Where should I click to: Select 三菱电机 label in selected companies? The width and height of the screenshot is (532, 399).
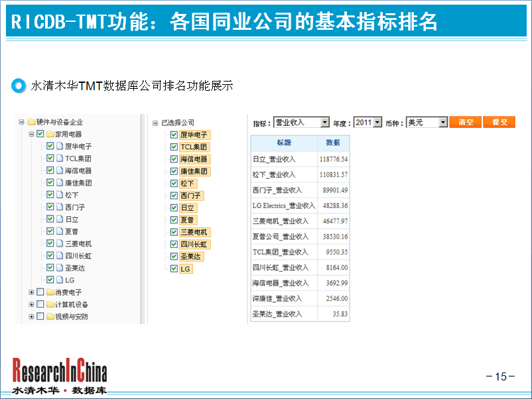(195, 232)
